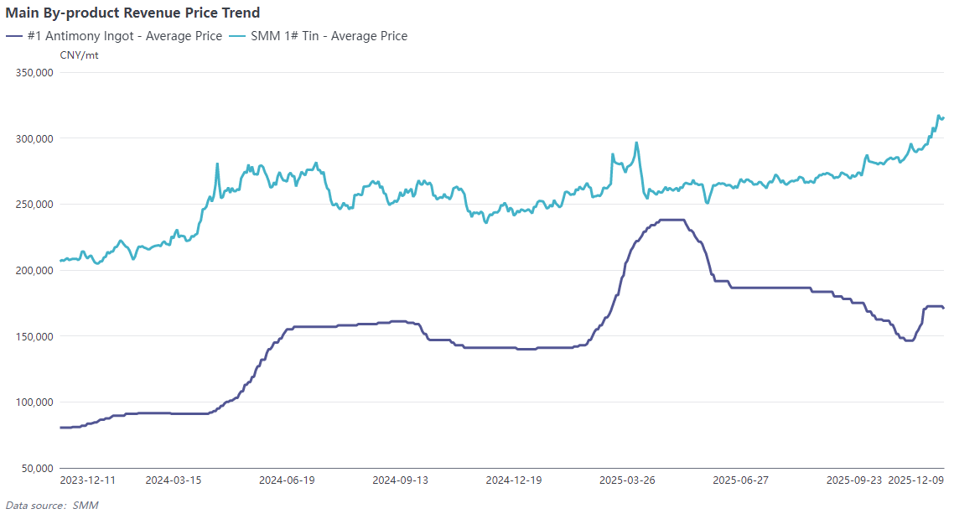The image size is (980, 514).
Task: Click the 50,000 y-axis label
Action: (38, 468)
